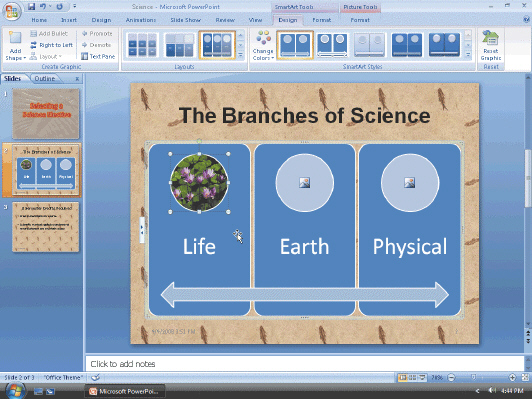Viewport: 532px width, 399px height.
Task: Click the double-headed arrow shape in SmartArt
Action: (305, 294)
